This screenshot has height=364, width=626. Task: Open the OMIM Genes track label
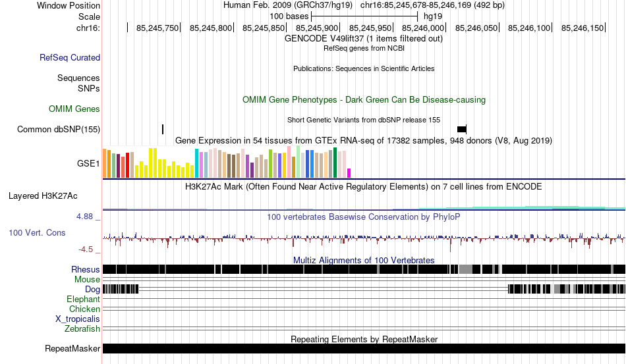pos(74,109)
